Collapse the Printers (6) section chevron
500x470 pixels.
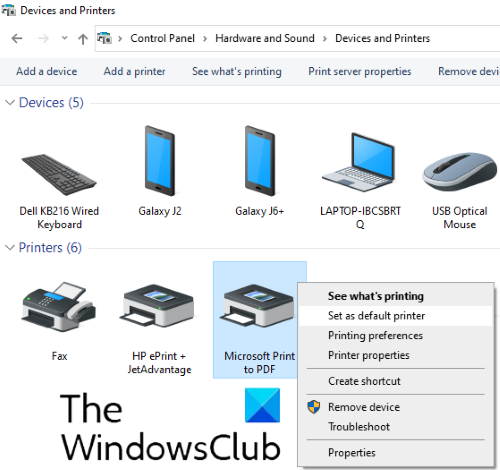tap(10, 247)
